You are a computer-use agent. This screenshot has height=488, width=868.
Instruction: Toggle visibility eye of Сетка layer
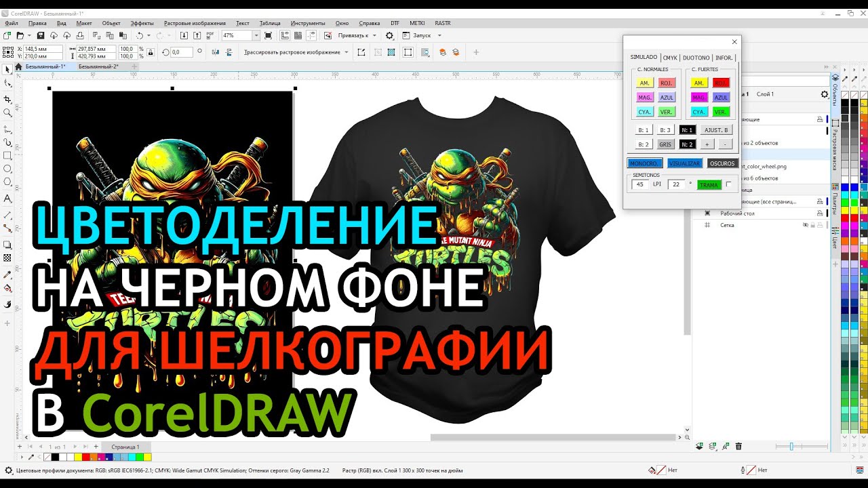pos(806,225)
